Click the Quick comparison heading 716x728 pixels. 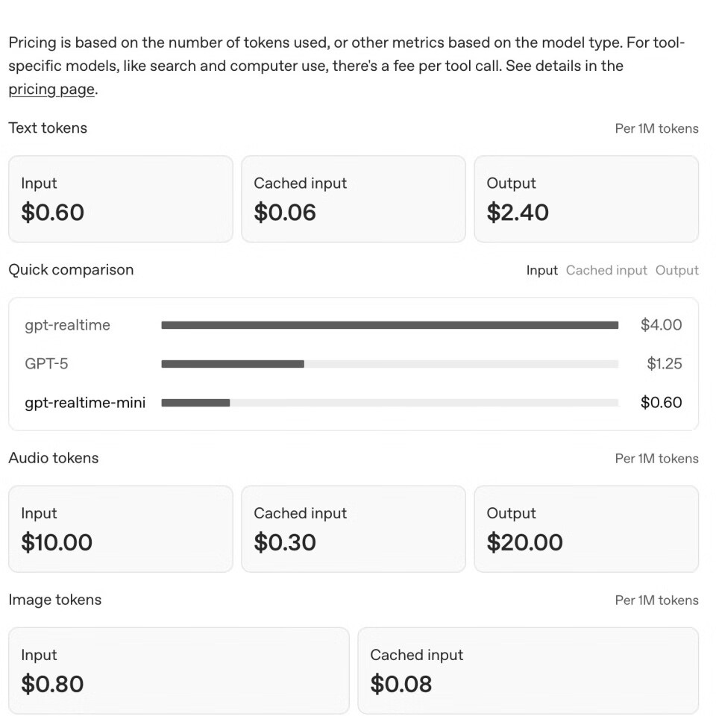pyautogui.click(x=71, y=270)
